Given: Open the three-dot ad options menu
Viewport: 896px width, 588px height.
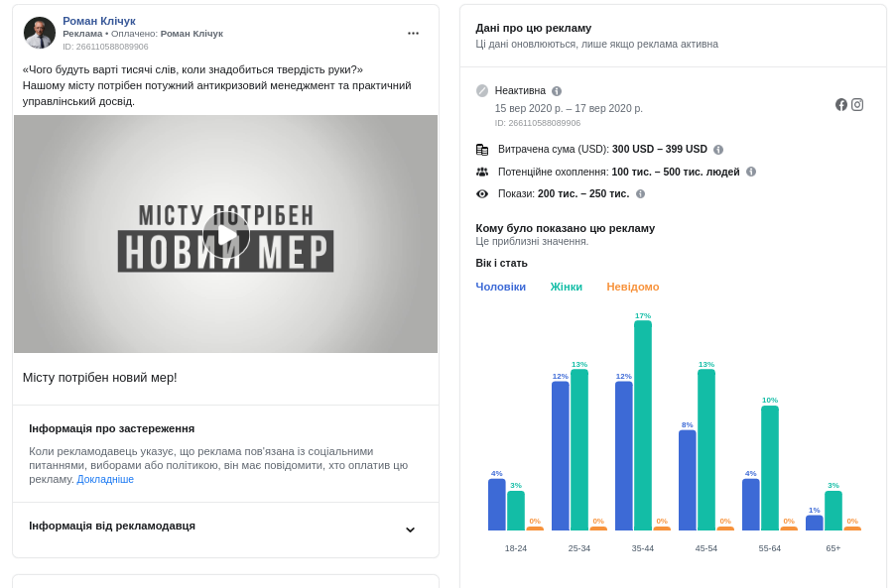Looking at the screenshot, I should pyautogui.click(x=413, y=33).
